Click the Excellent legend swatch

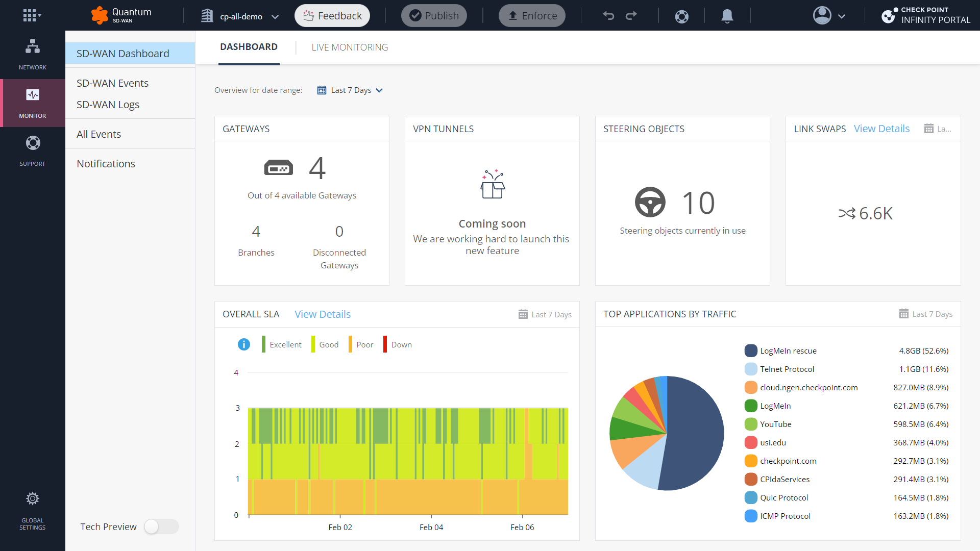point(263,344)
